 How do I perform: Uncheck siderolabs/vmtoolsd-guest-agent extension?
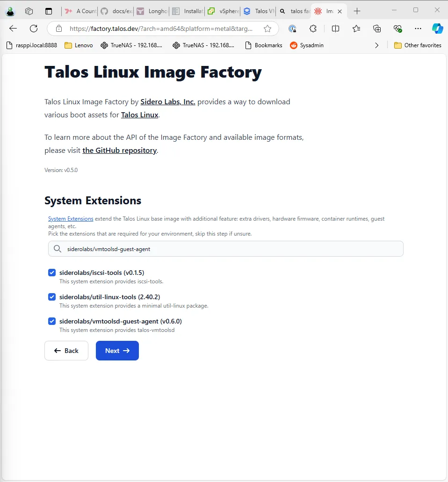(52, 321)
